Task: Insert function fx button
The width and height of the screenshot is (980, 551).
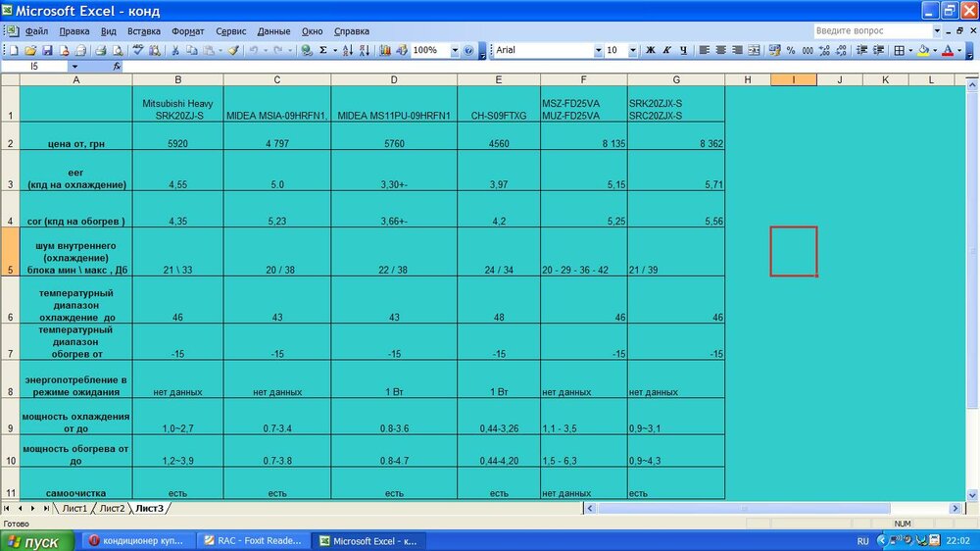Action: click(x=117, y=67)
